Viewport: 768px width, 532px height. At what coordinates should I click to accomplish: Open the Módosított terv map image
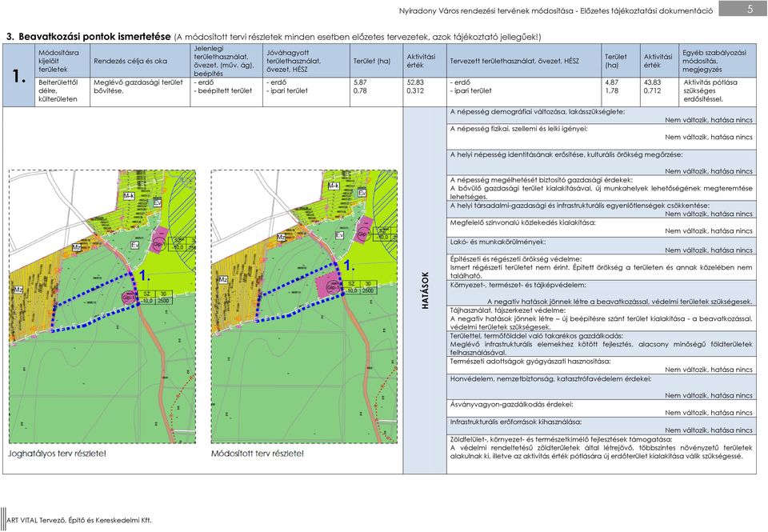click(304, 306)
